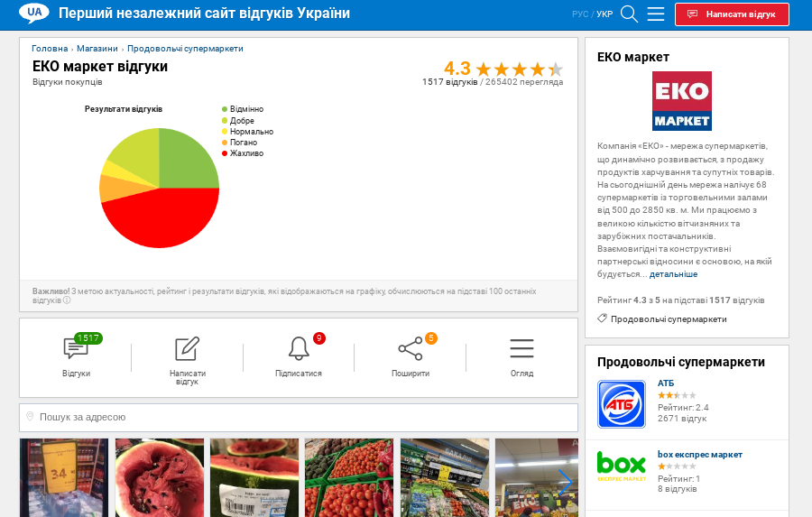
Task: Click the info icon after the Важливо note
Action: pos(67,300)
